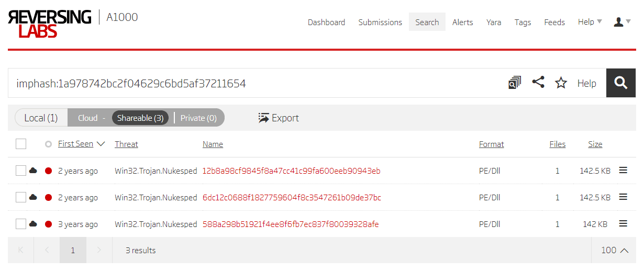This screenshot has height=272, width=644.
Task: Click the magnifier search button
Action: pos(620,83)
